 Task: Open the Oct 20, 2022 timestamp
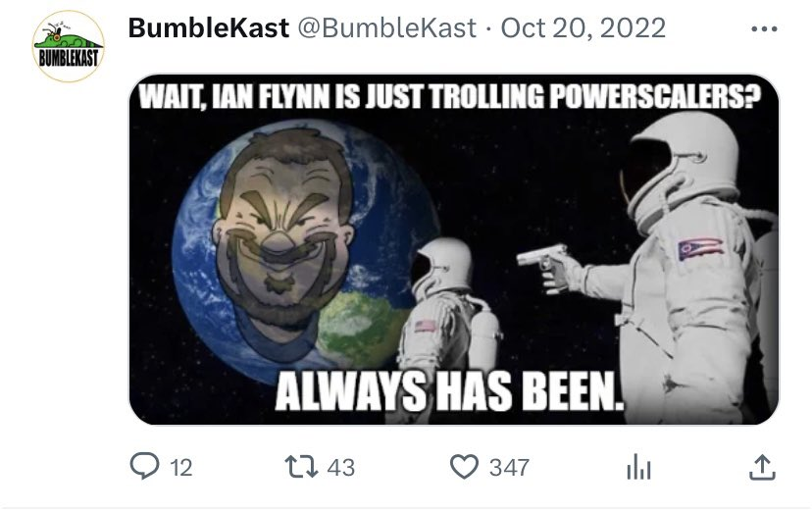coord(584,27)
